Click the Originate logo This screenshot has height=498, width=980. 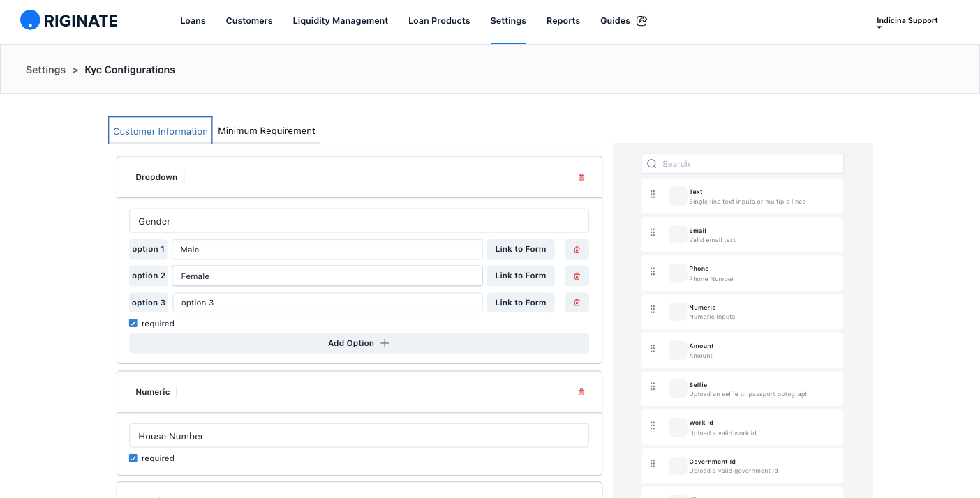coord(69,20)
